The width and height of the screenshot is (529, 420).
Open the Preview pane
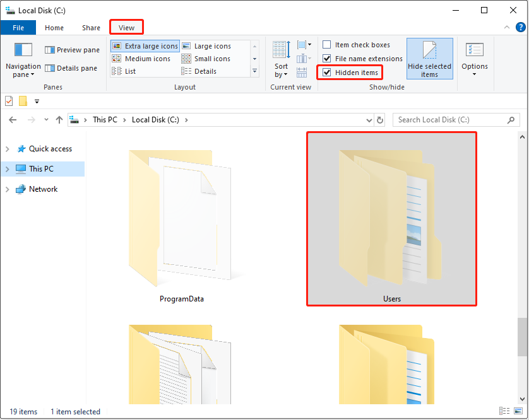click(72, 49)
